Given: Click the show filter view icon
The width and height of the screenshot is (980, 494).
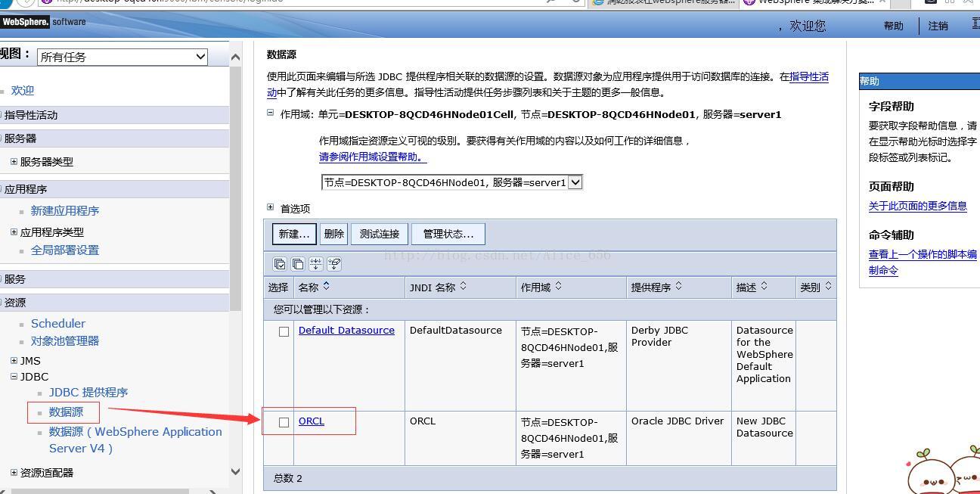Looking at the screenshot, I should [x=316, y=264].
